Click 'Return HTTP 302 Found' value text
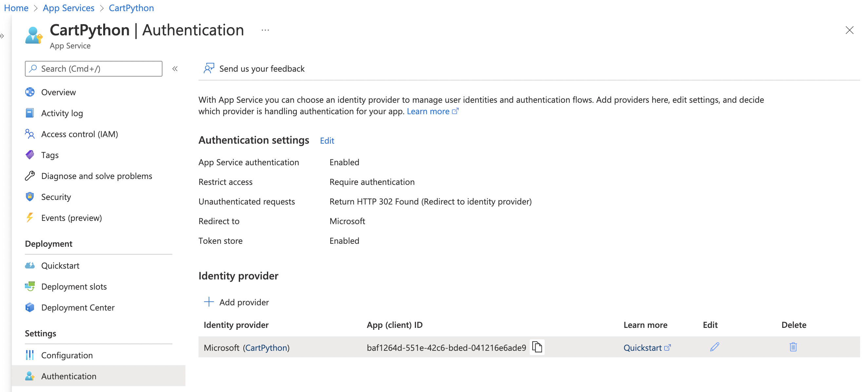The height and width of the screenshot is (392, 868). coord(430,201)
